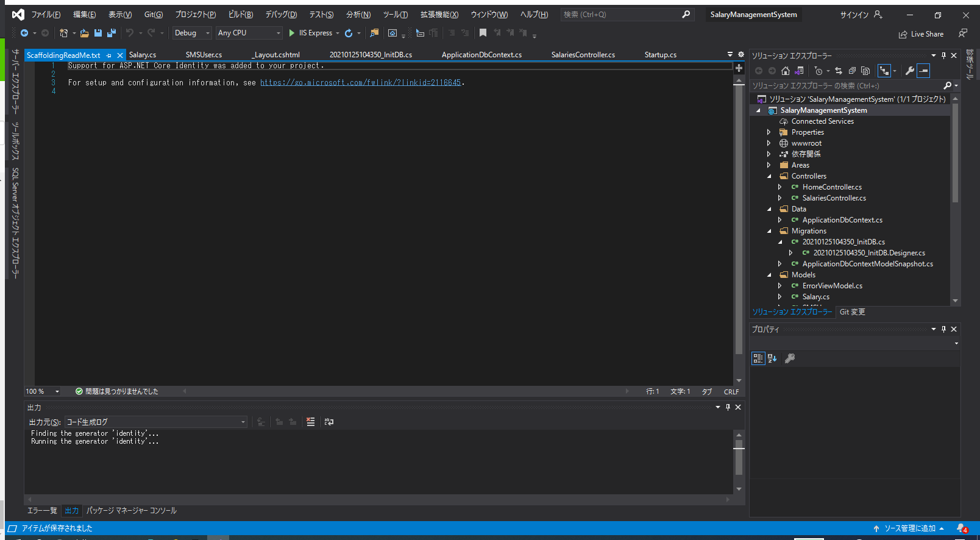This screenshot has width=980, height=540.
Task: Switch views using Solution Explorer's solutions-and-folders icon
Action: pos(799,71)
